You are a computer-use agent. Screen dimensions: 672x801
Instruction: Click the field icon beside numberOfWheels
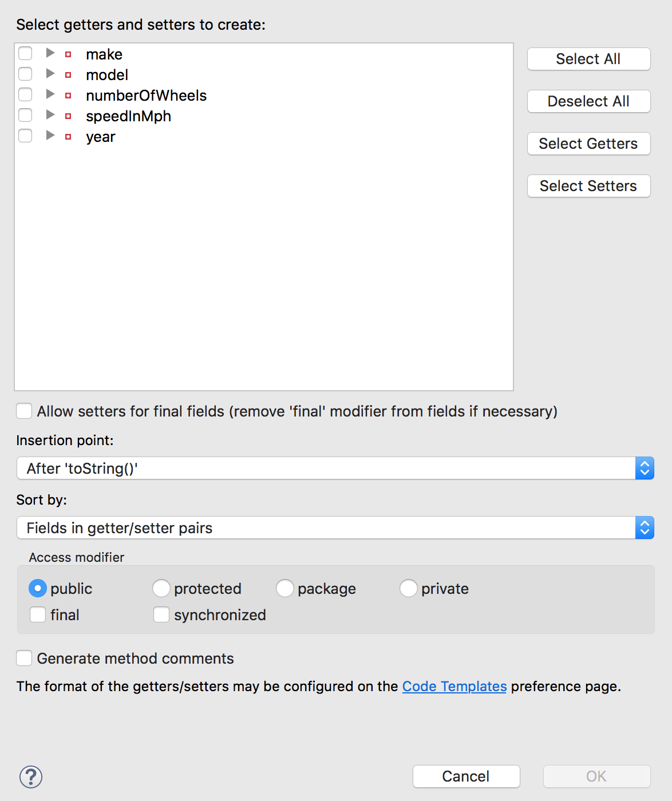(69, 94)
